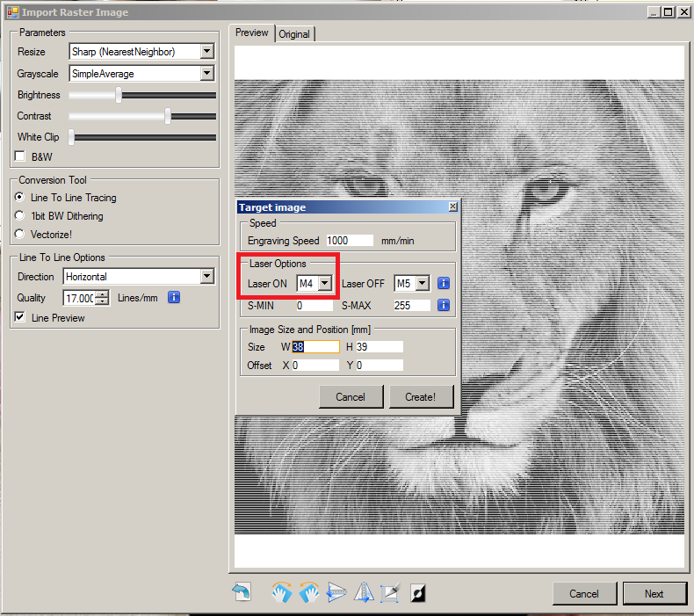This screenshot has width=694, height=616.
Task: Switch to the Preview tab
Action: [252, 33]
